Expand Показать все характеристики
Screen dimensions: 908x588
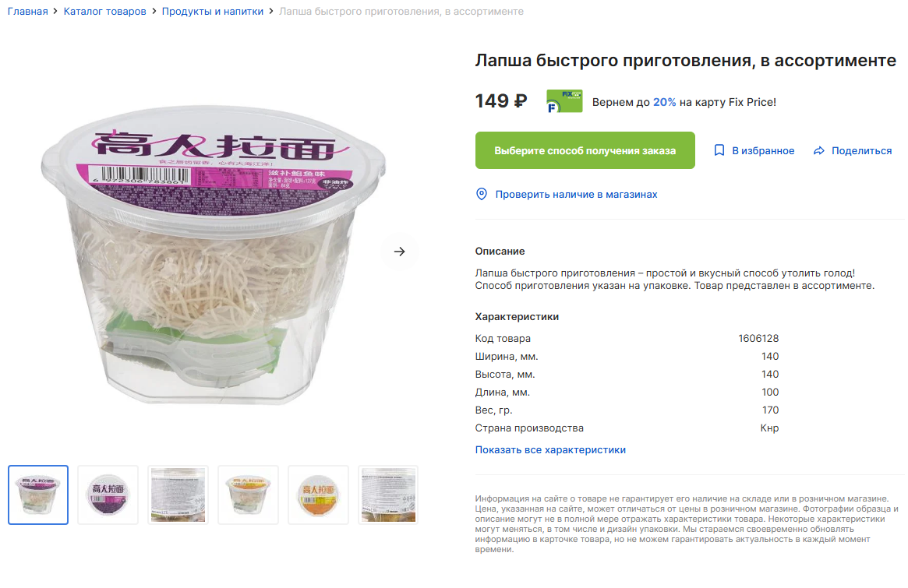pyautogui.click(x=550, y=449)
